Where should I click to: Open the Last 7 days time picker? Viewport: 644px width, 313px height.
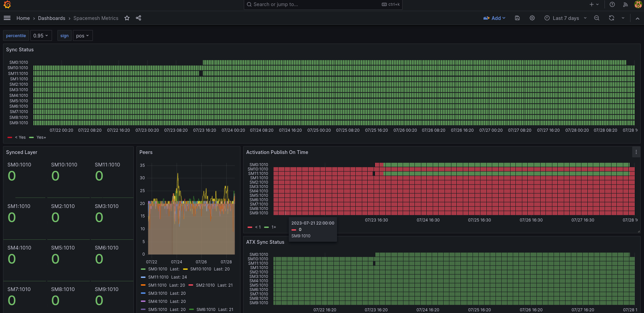tap(565, 18)
